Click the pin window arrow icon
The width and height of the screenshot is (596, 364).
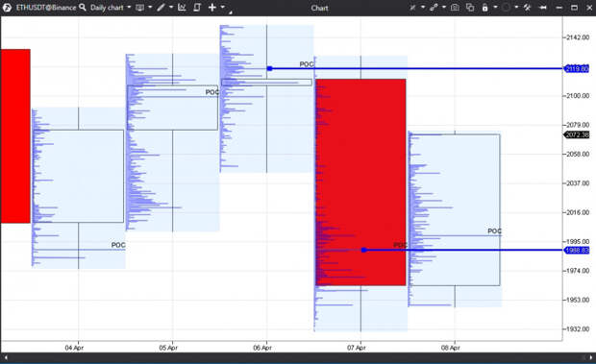pos(543,8)
